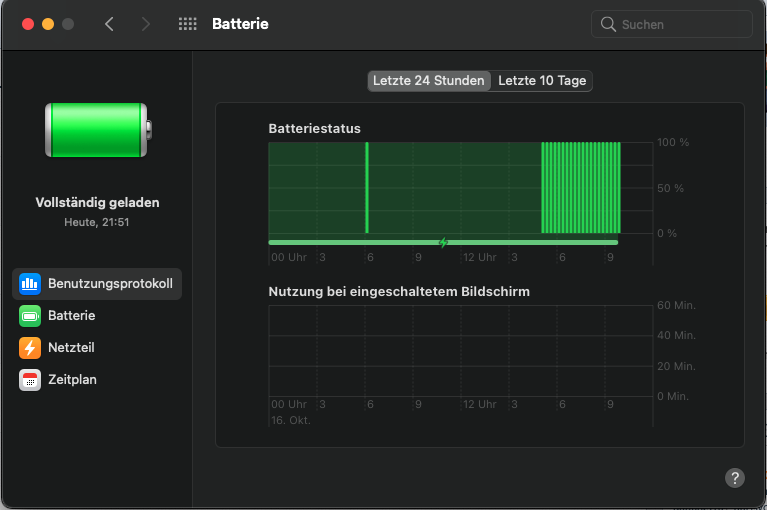Switch to Letzte 10 Tage tab
The image size is (767, 510).
[542, 81]
